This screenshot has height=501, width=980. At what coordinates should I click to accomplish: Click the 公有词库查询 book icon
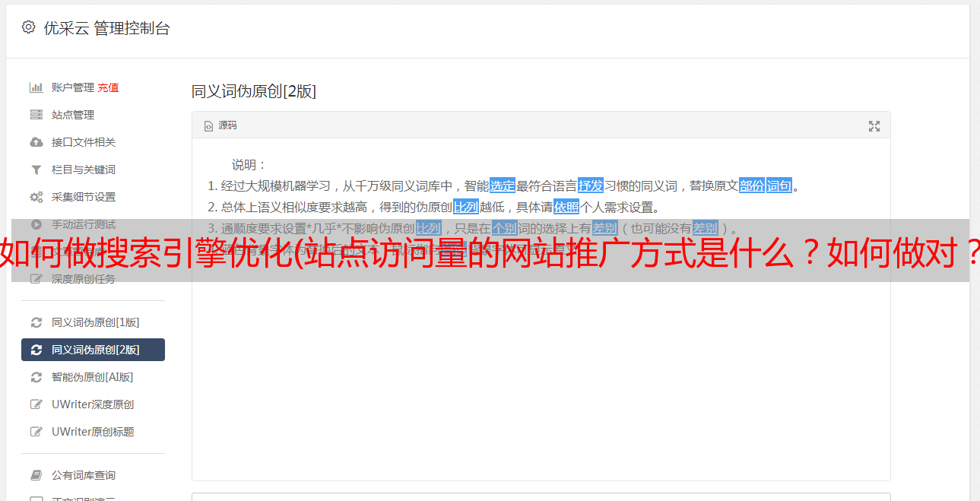[36, 475]
